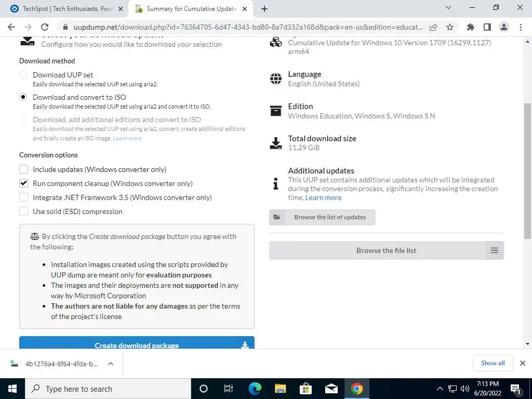Click Show all downloads button

tap(493, 363)
